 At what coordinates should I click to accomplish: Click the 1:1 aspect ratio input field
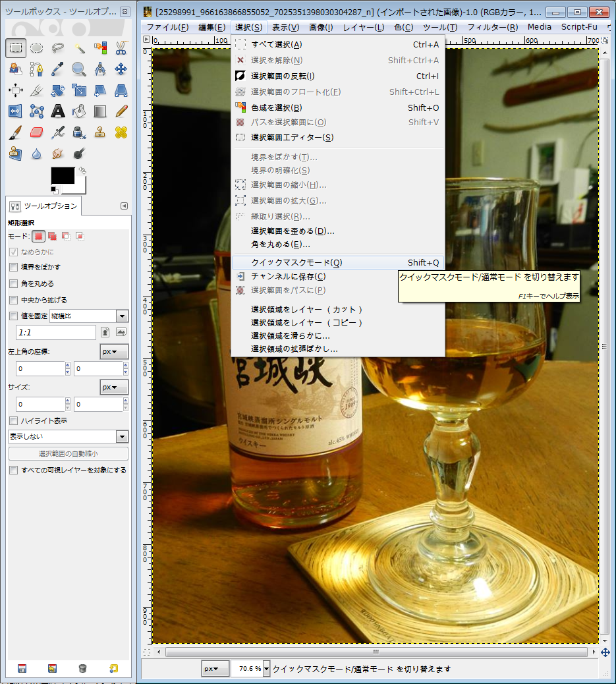click(54, 333)
